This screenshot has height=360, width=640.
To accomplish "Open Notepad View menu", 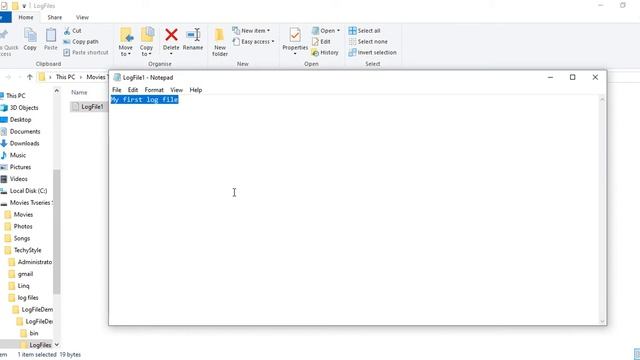I will pos(176,90).
